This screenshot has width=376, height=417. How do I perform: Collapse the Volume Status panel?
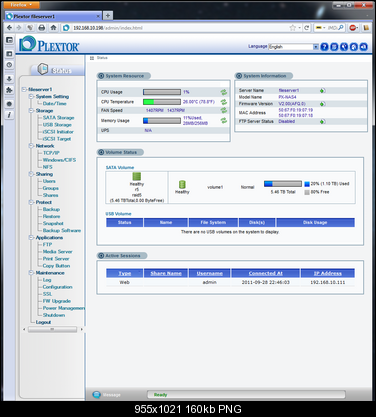(x=101, y=152)
